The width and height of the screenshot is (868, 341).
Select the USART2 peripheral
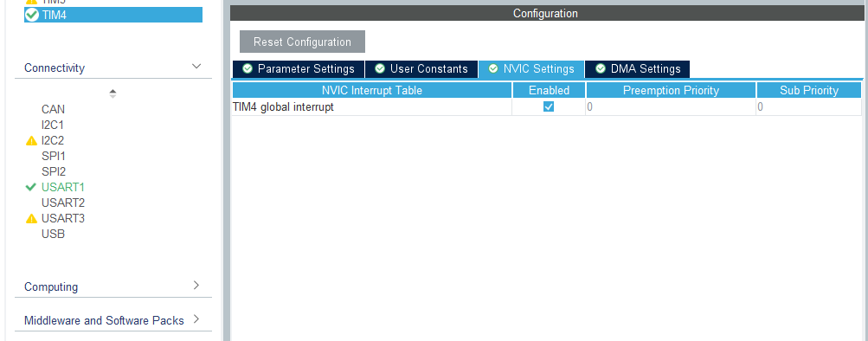(x=63, y=203)
